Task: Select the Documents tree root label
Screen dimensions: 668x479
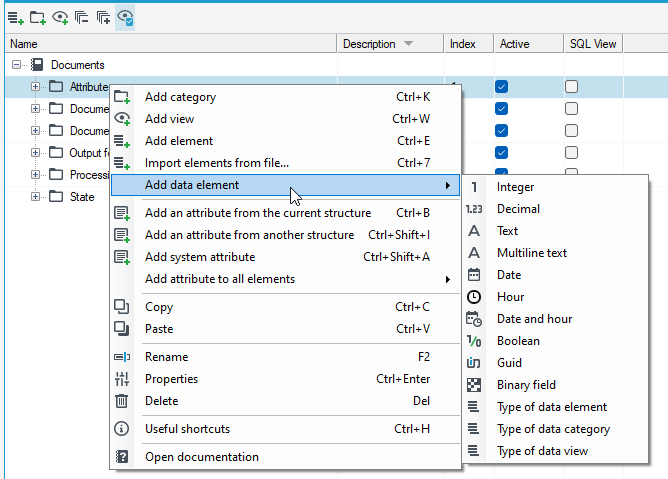Action: [x=78, y=65]
